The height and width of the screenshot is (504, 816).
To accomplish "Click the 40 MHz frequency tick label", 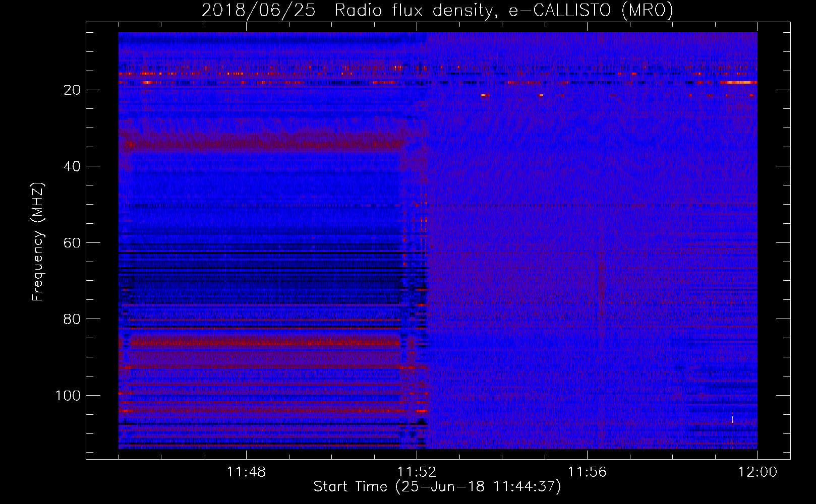I will tap(72, 166).
